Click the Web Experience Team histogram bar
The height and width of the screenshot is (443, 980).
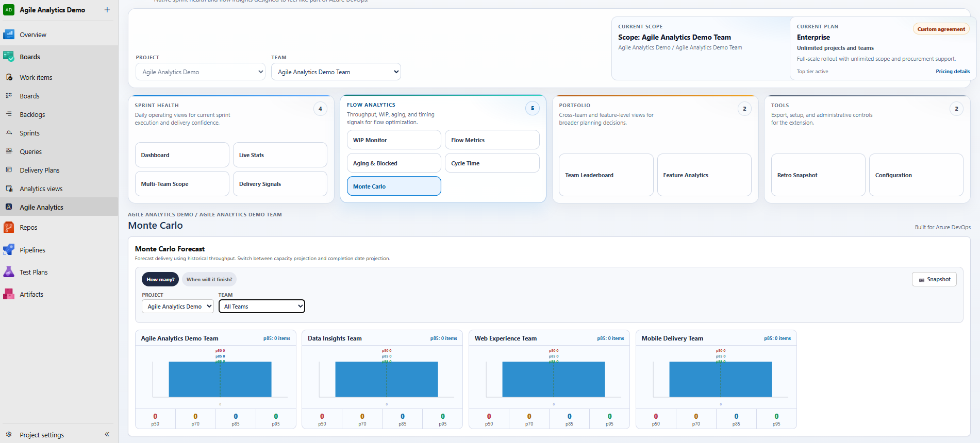554,379
